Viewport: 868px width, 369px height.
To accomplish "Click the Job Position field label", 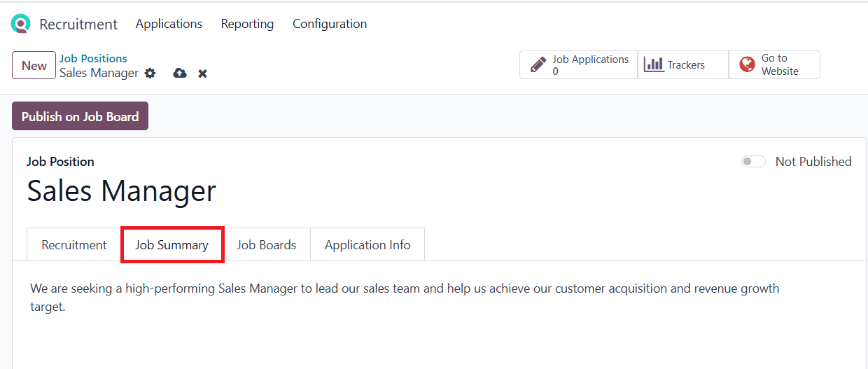I will click(60, 162).
